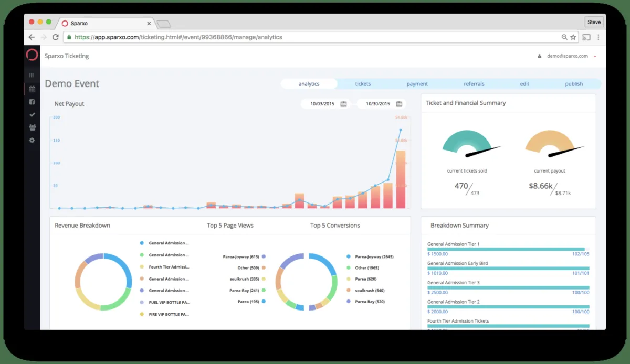Select the Facebook icon in the sidebar
The image size is (630, 364).
click(32, 102)
